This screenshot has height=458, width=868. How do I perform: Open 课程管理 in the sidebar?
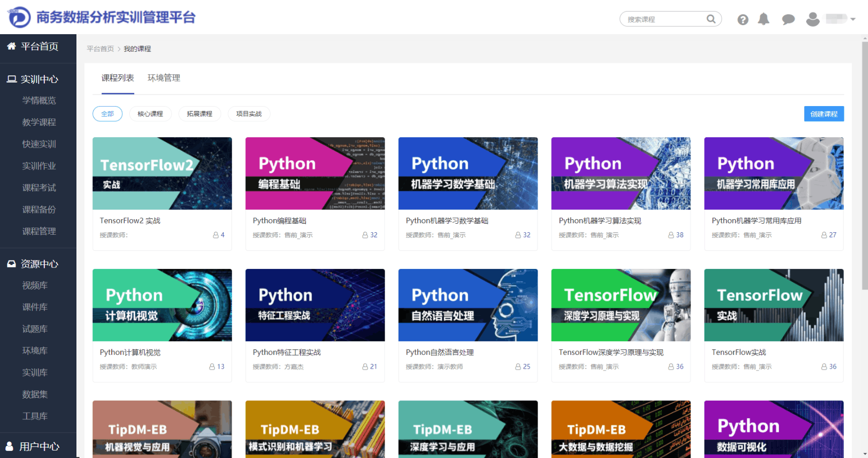[39, 231]
